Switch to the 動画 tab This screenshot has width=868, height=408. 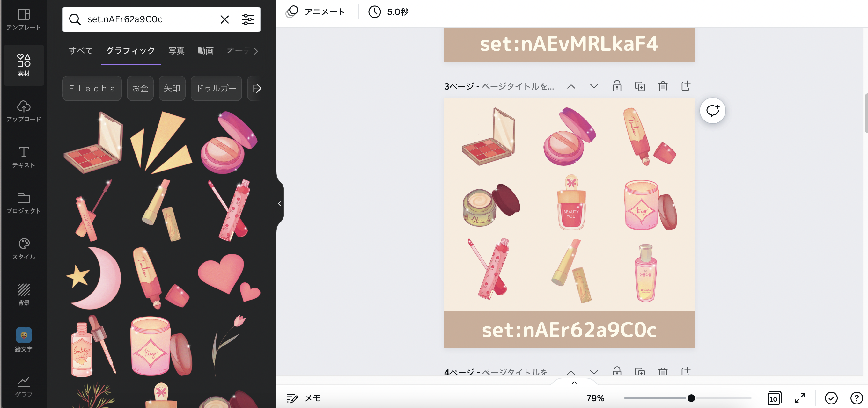pyautogui.click(x=206, y=51)
